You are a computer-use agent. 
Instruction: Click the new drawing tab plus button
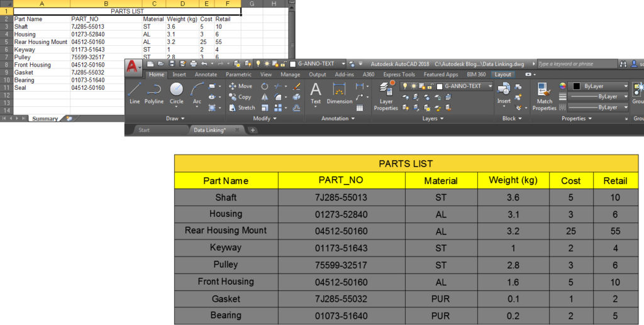coord(253,130)
